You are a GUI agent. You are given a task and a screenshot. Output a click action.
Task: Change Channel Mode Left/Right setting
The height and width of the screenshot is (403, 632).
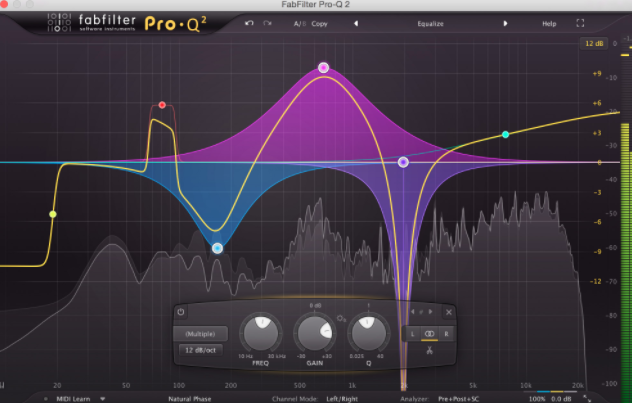342,399
